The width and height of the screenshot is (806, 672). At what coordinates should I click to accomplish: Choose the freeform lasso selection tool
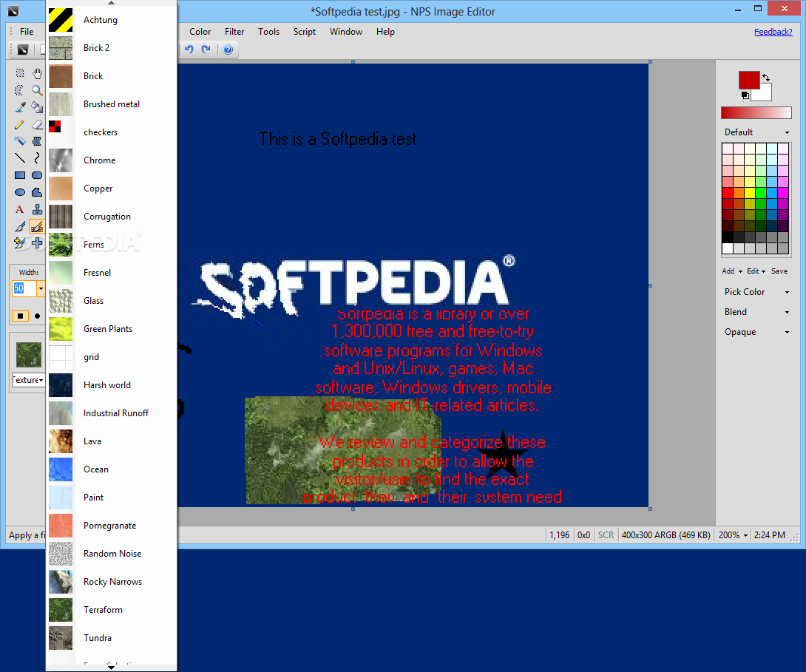coord(19,90)
